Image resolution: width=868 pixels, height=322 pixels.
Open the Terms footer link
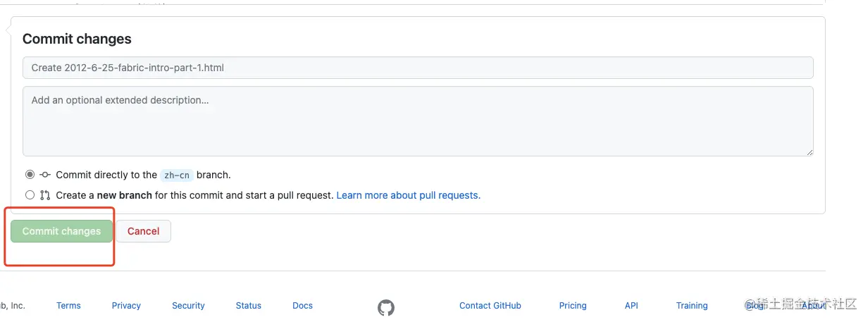68,306
